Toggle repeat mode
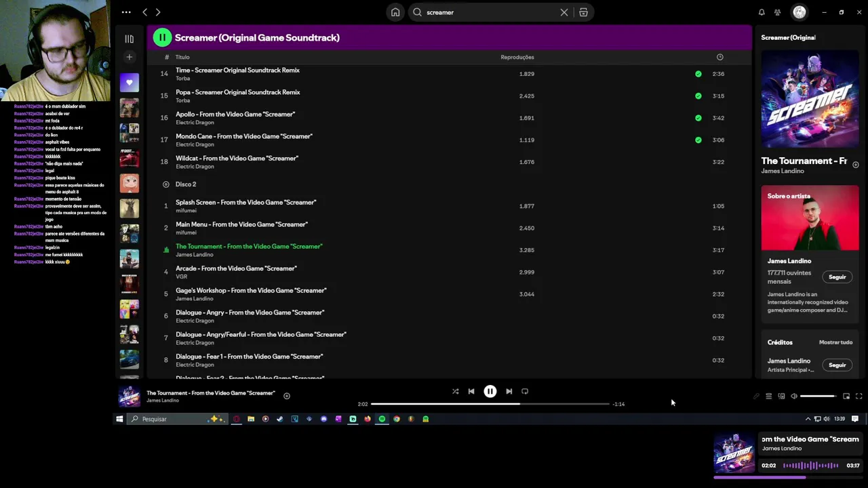The width and height of the screenshot is (868, 488). click(x=525, y=391)
